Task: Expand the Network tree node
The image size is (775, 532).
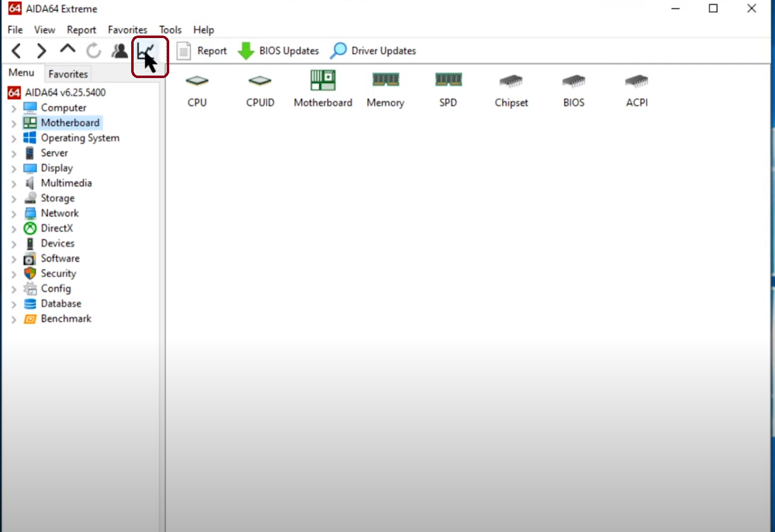Action: click(14, 214)
